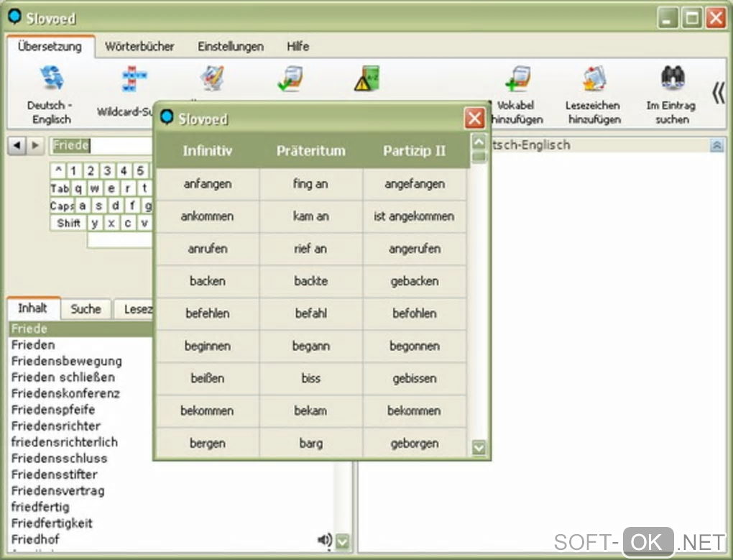Click the warning dictionary toolbar icon
The height and width of the screenshot is (560, 733).
367,78
